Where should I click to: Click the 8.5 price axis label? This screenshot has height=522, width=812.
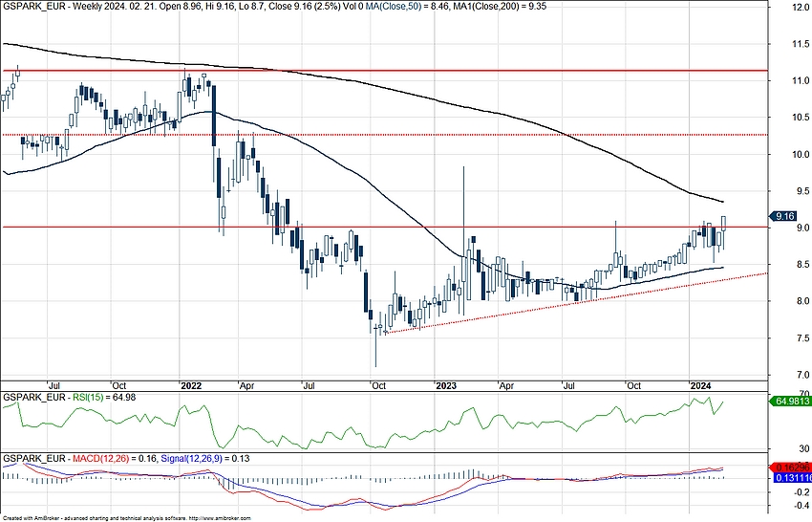click(804, 265)
